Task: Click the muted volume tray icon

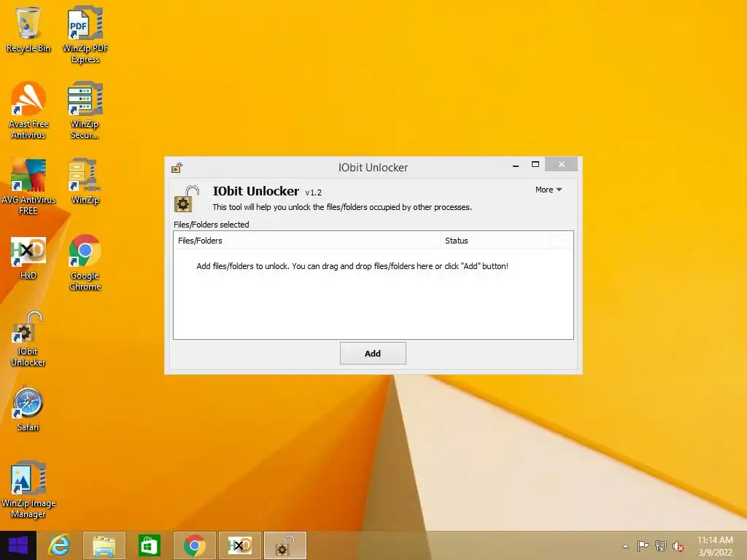Action: click(x=678, y=546)
